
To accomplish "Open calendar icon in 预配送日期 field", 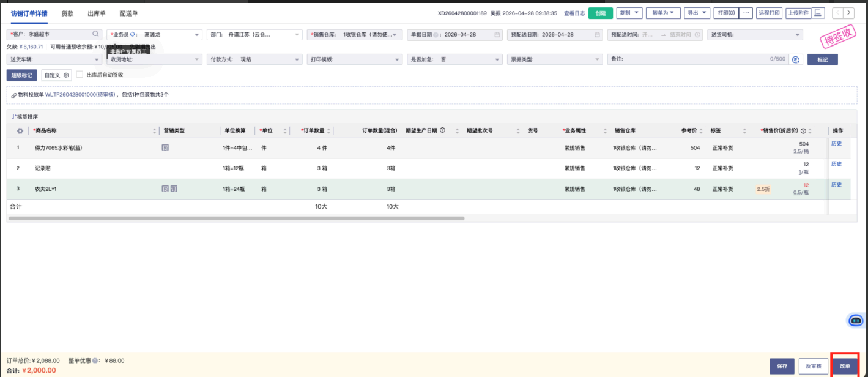I will click(597, 35).
